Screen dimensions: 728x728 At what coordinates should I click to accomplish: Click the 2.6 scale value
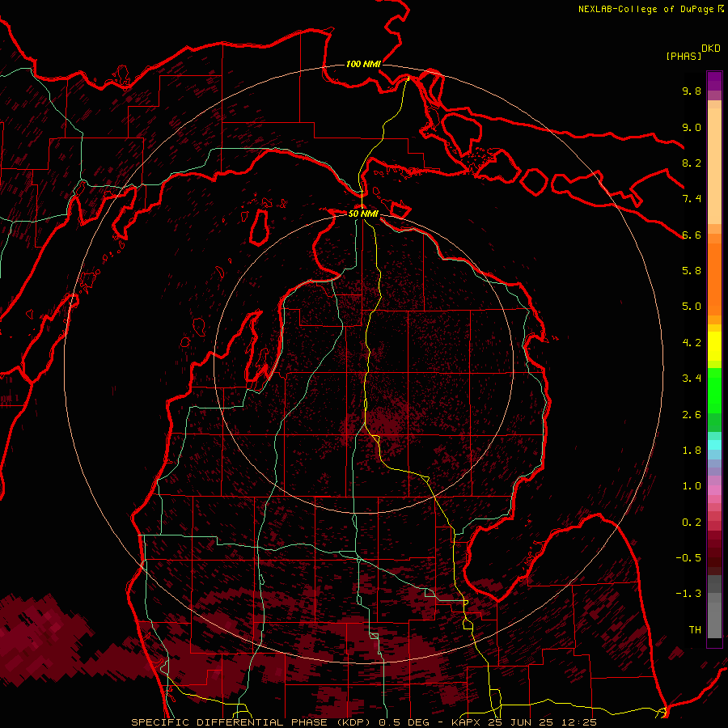[x=692, y=415]
